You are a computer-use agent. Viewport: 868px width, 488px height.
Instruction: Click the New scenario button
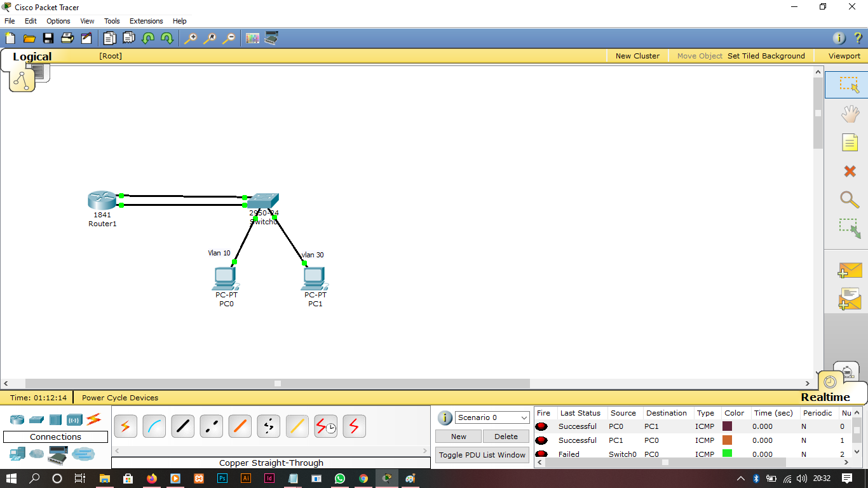[459, 437]
